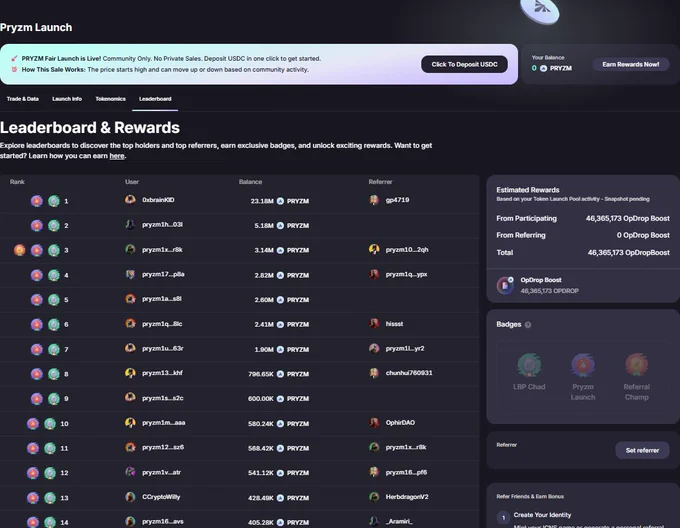The width and height of the screenshot is (680, 528).
Task: Open the Tokenomics tab
Action: pyautogui.click(x=111, y=99)
